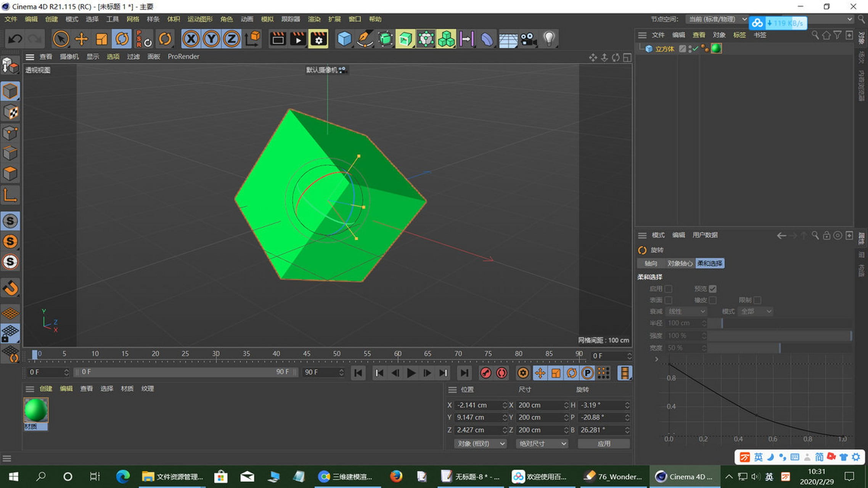
Task: Toggle Z axis lock
Action: click(x=231, y=39)
